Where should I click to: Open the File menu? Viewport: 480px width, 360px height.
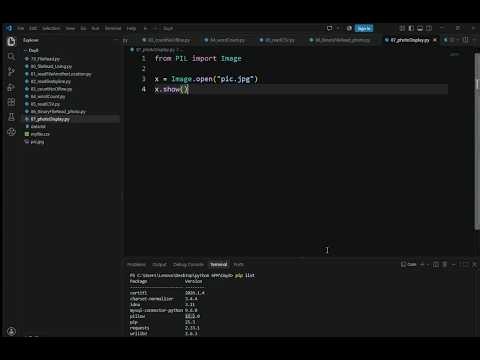pyautogui.click(x=21, y=28)
